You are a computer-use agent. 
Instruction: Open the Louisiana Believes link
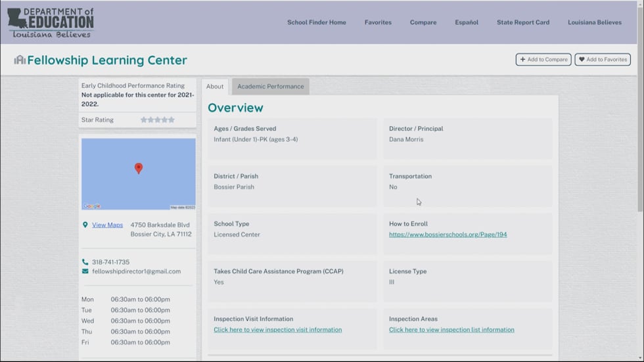point(594,22)
